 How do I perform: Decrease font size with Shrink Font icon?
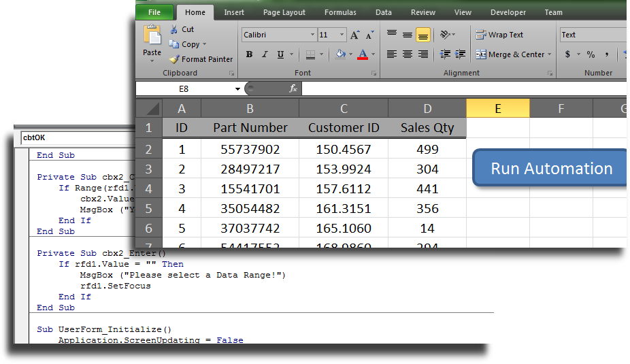(x=370, y=35)
